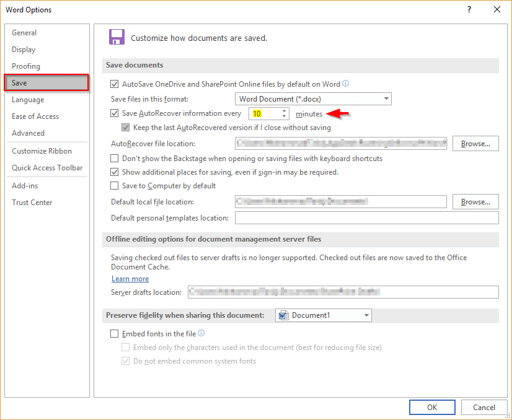Image resolution: width=512 pixels, height=420 pixels.
Task: Click the Server drafts location field
Action: pyautogui.click(x=343, y=292)
